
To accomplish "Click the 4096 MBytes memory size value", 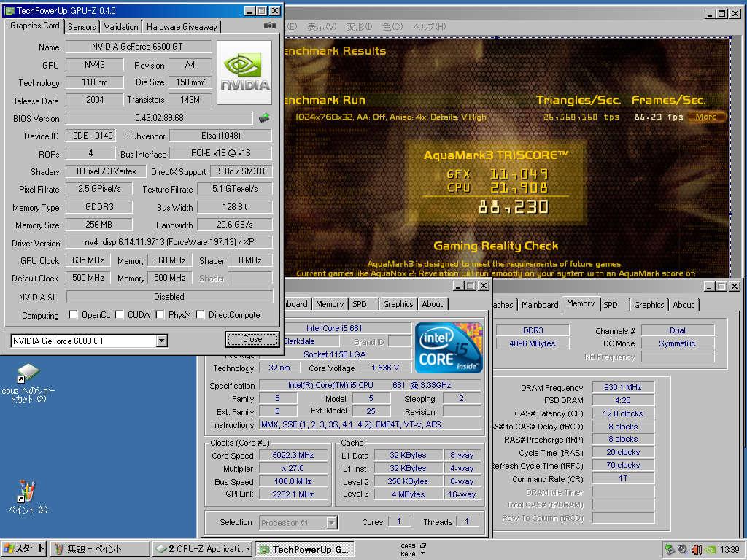I will click(532, 343).
